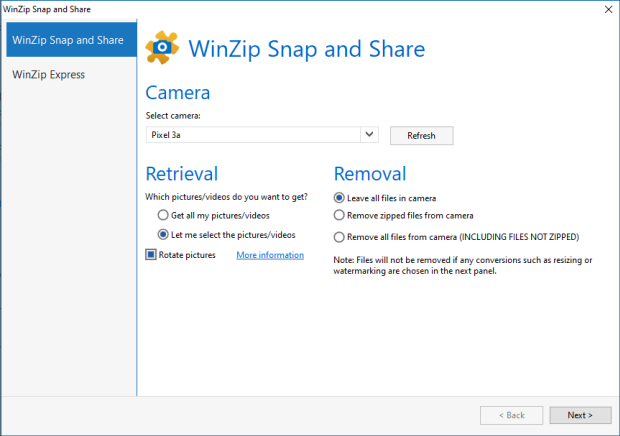Click the Camera section heading
This screenshot has width=620, height=436.
(x=178, y=93)
